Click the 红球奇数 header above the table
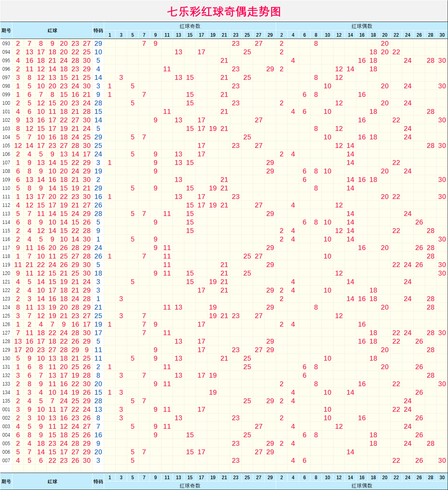This screenshot has height=490, width=448. click(x=190, y=26)
